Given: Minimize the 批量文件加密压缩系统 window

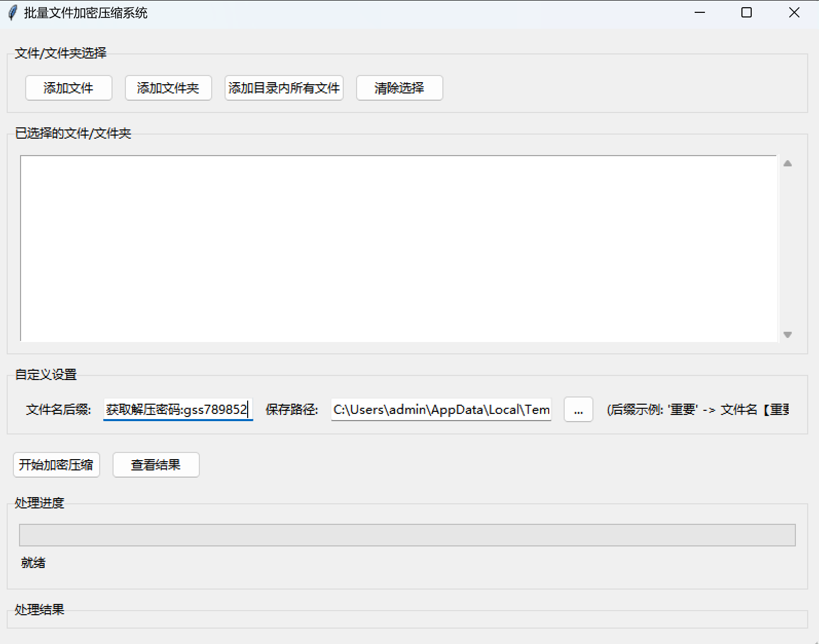Looking at the screenshot, I should (x=700, y=13).
